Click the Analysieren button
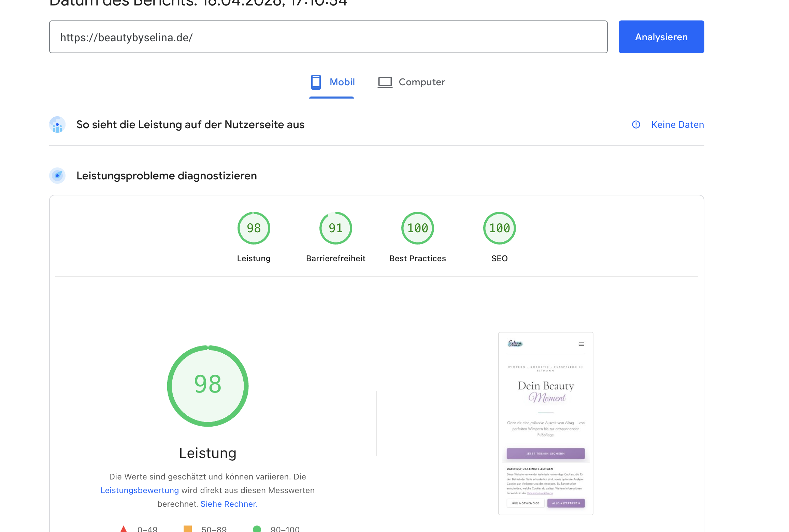 (661, 37)
